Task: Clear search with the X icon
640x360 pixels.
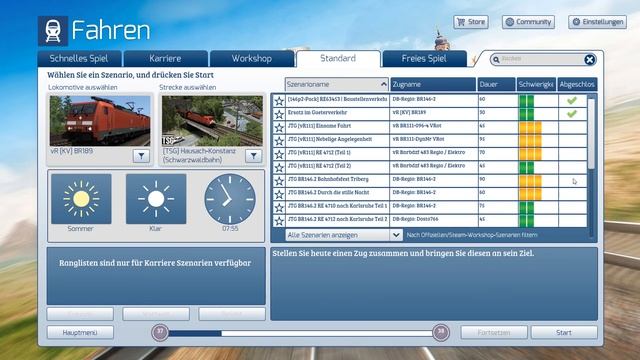Action: click(589, 60)
